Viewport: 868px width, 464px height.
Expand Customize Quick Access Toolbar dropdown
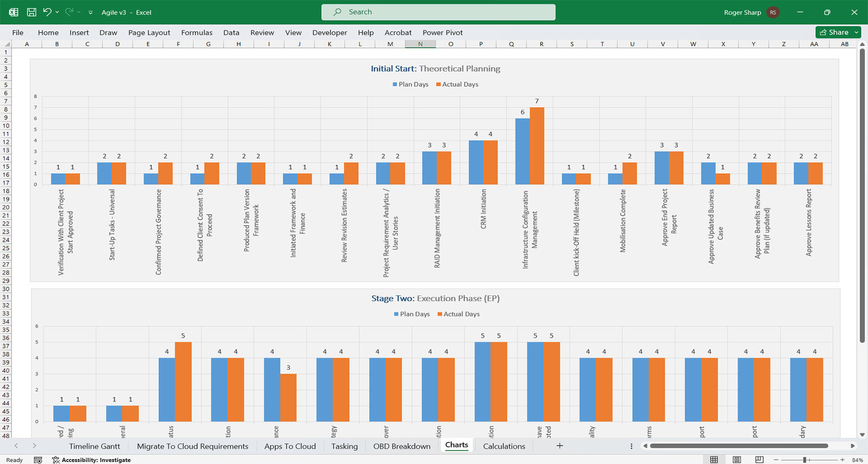pos(90,12)
